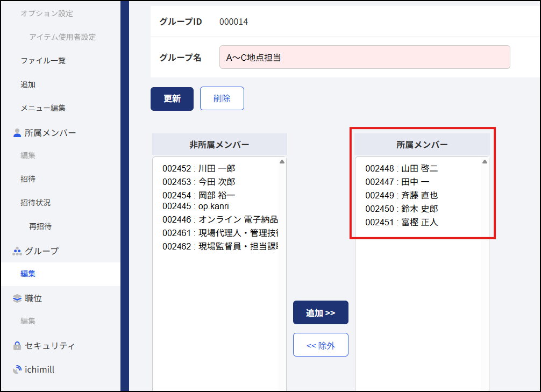
Task: Select 002462 : 現場監督員 entry
Action: pos(220,246)
